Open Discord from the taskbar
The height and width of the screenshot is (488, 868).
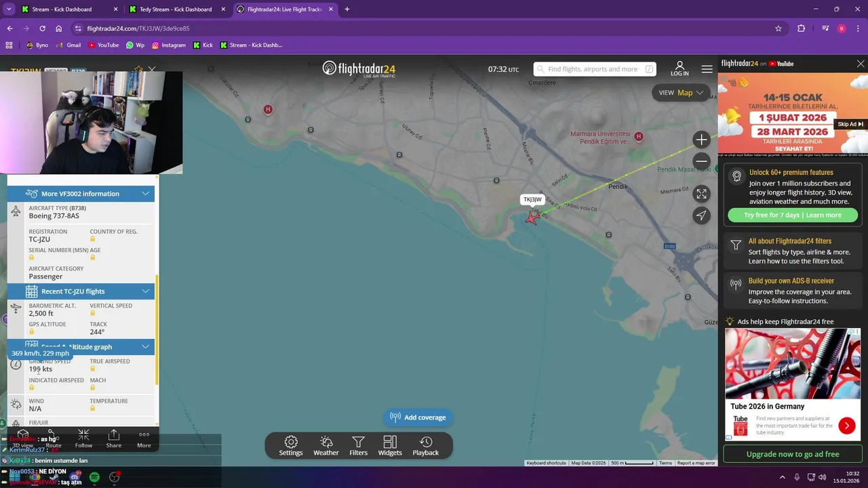click(x=74, y=477)
